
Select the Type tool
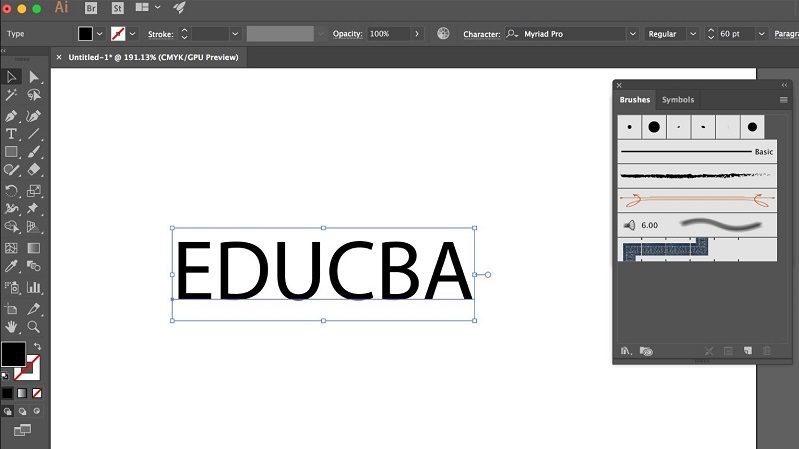coord(11,134)
